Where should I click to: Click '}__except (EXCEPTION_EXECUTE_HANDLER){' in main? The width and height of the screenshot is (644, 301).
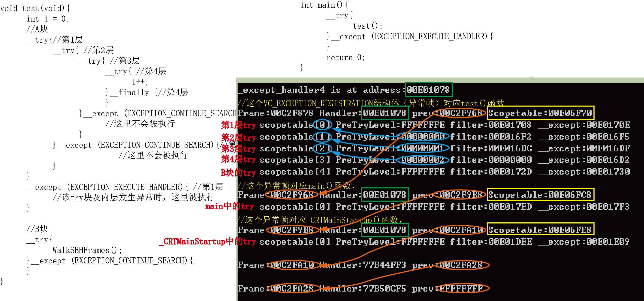point(410,37)
